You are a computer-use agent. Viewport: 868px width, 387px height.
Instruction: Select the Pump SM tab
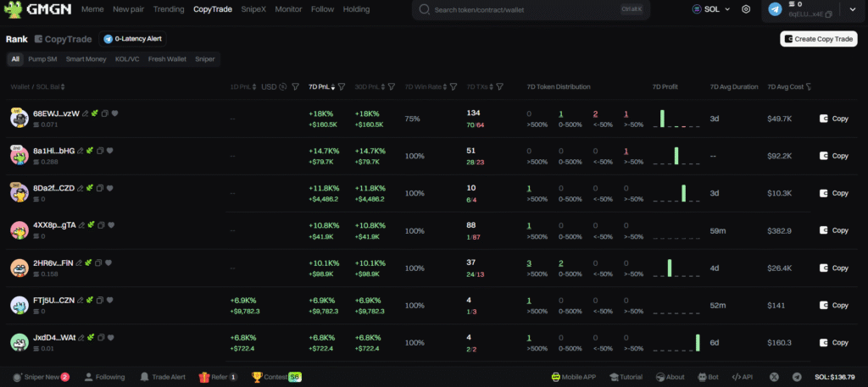coord(42,59)
